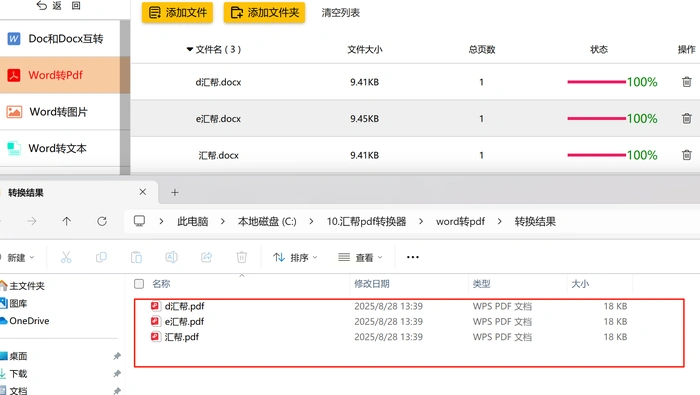
Task: Click 清空列表 to clear the list
Action: coord(341,13)
